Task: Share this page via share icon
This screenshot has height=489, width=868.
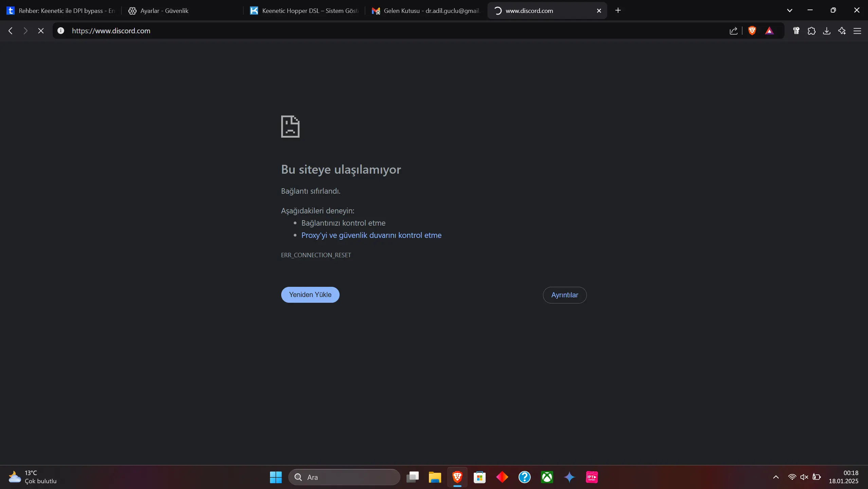Action: [734, 31]
